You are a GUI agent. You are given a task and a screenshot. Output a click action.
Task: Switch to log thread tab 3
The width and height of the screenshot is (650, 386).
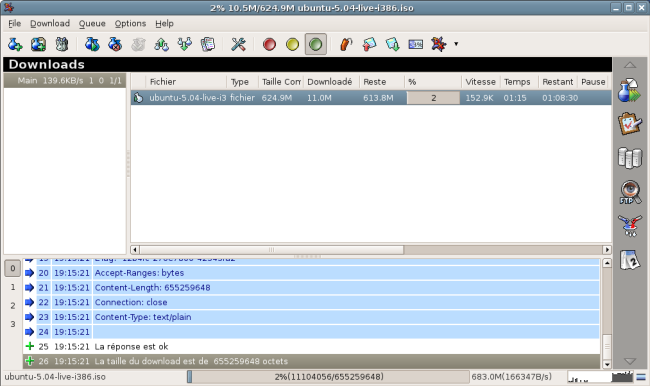pos(13,324)
